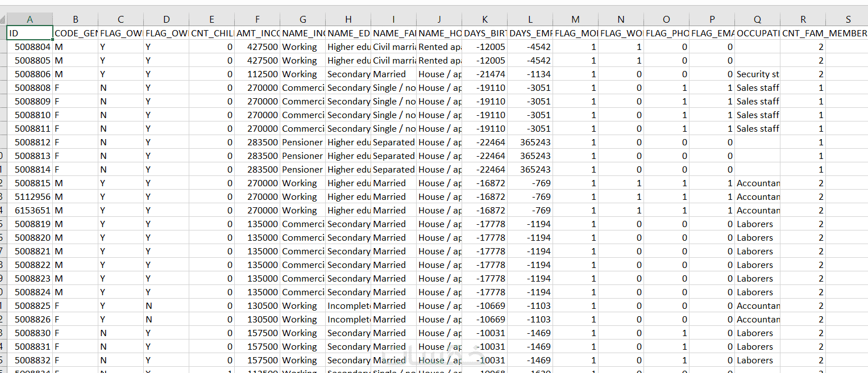Select the cell with ID 5008809
Viewport: 868px width, 373px height.
click(x=30, y=101)
